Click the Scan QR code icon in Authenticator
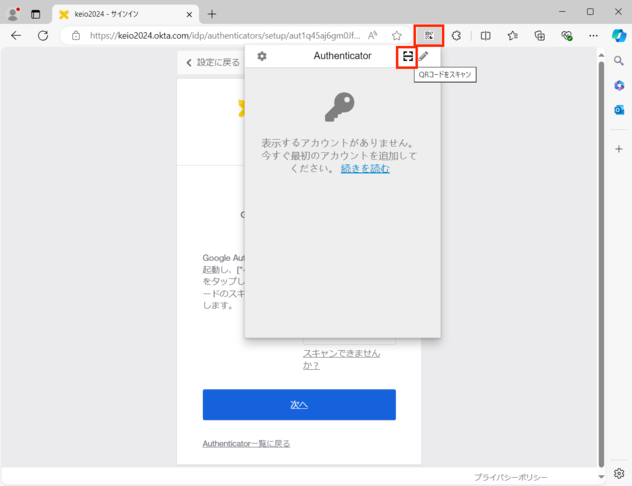Image resolution: width=632 pixels, height=486 pixels. pos(407,56)
